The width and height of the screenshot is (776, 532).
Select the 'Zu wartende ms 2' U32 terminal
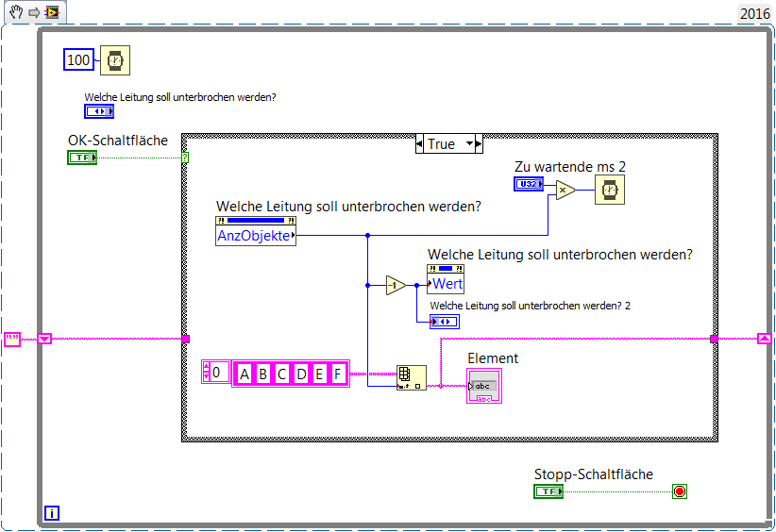tap(529, 184)
